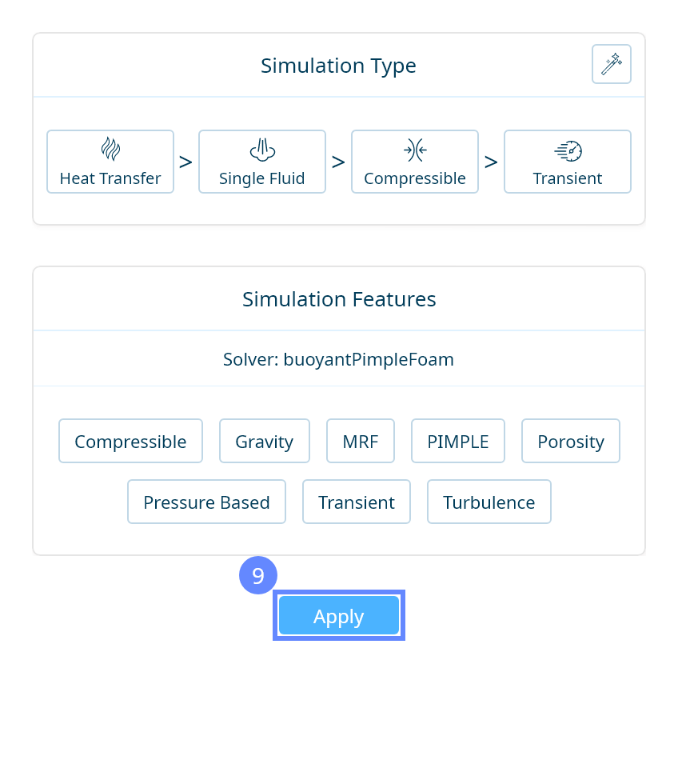Click the Compressible arrows icon
Screen dimensions: 678x784
coord(415,150)
